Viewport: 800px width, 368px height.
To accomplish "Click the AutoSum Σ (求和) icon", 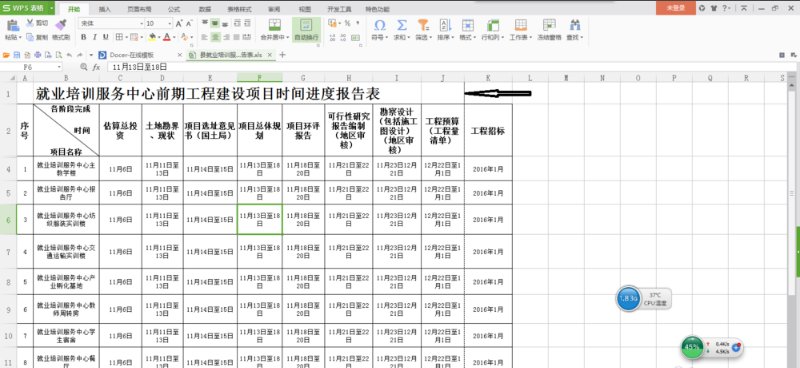I will click(x=402, y=25).
